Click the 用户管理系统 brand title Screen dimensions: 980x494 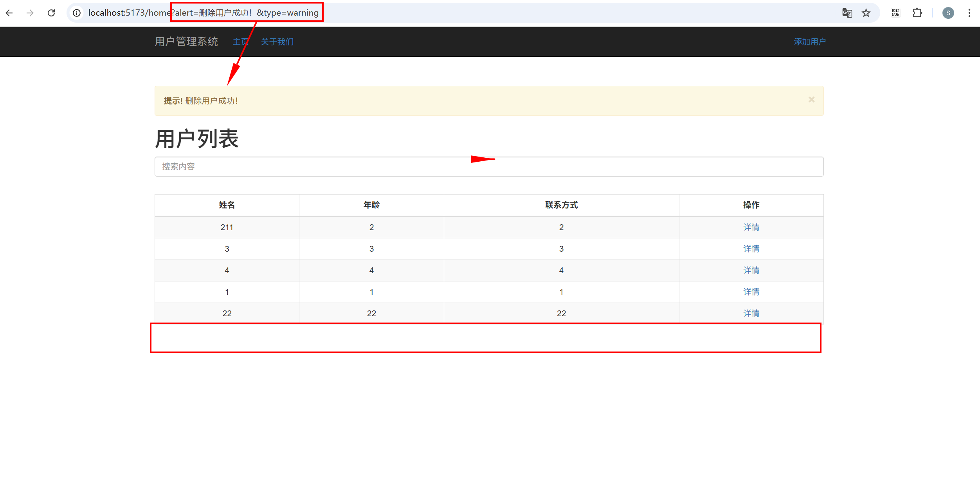pyautogui.click(x=186, y=42)
